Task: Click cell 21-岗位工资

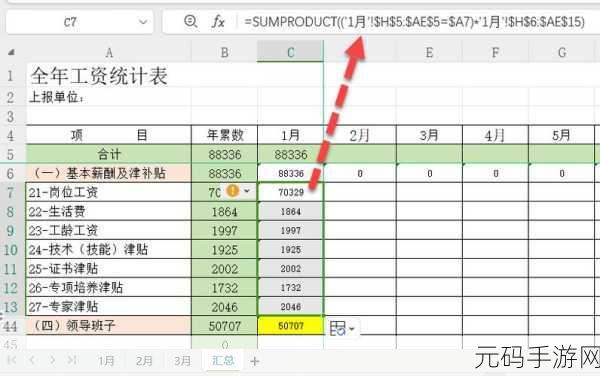Action: (109, 192)
